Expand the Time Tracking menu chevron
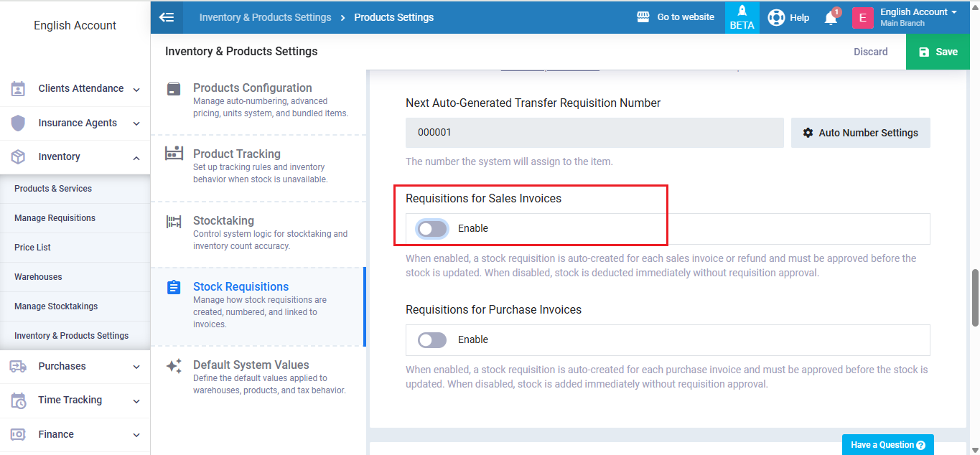The width and height of the screenshot is (980, 455). click(136, 401)
